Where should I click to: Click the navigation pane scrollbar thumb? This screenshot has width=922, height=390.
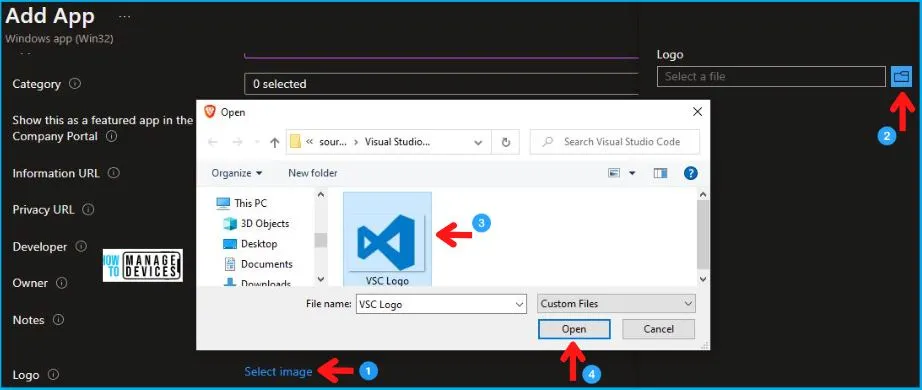point(320,240)
